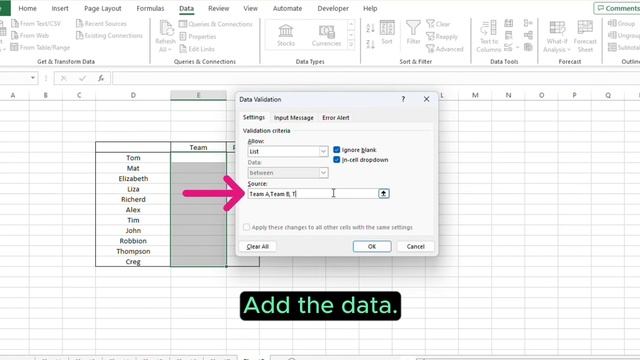Screen dimensions: 640x360
Task: Check Apply these changes to all other cells
Action: [246, 227]
